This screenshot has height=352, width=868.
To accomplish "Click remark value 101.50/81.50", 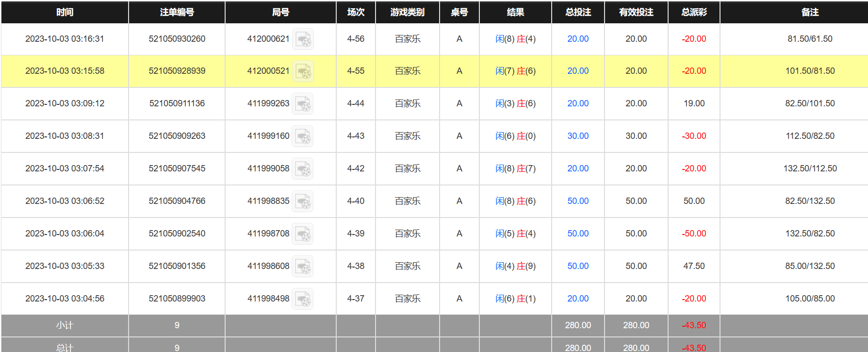I will pyautogui.click(x=810, y=71).
